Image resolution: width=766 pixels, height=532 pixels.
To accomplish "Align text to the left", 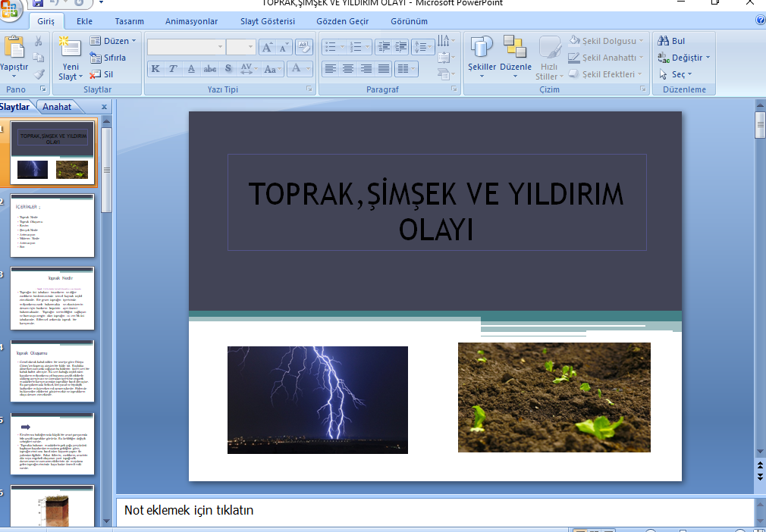I will point(331,69).
